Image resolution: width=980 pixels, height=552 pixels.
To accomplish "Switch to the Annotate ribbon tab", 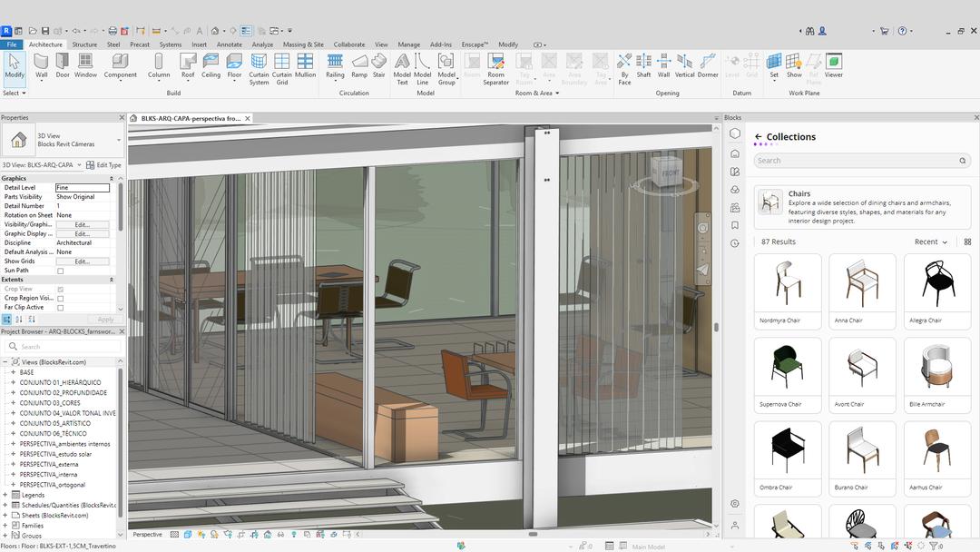I will click(229, 44).
